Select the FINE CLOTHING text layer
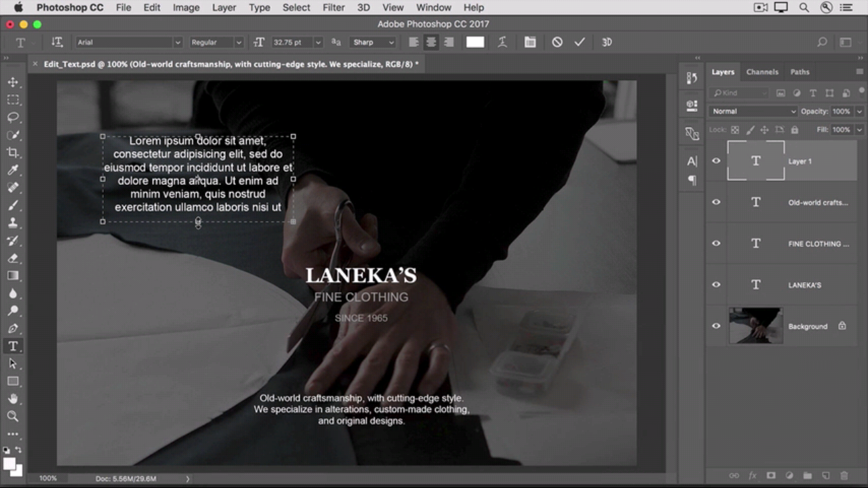868x488 pixels. (x=818, y=244)
